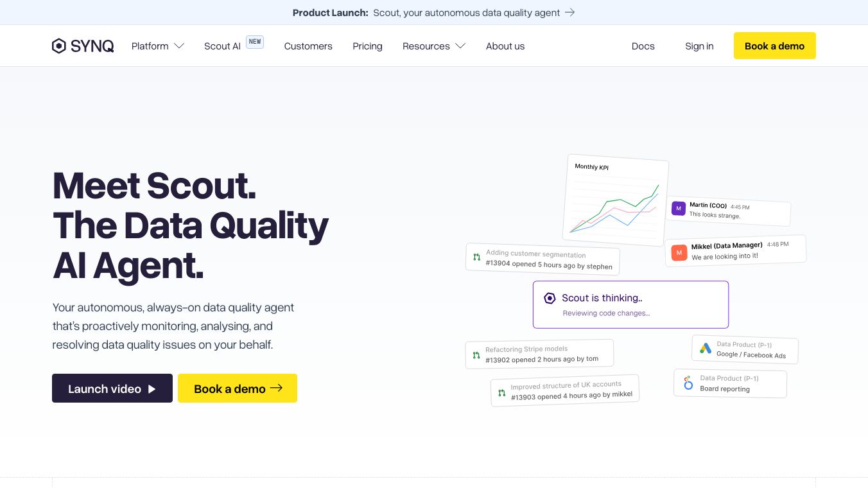The width and height of the screenshot is (868, 488).
Task: Go to the Pricing page
Action: [x=367, y=46]
